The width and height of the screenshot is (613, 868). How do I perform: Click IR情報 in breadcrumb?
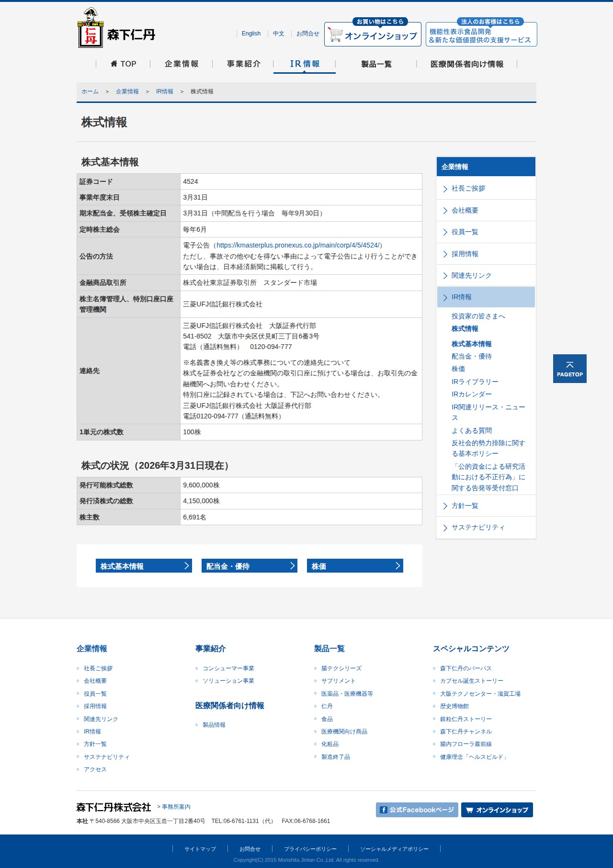pos(165,91)
